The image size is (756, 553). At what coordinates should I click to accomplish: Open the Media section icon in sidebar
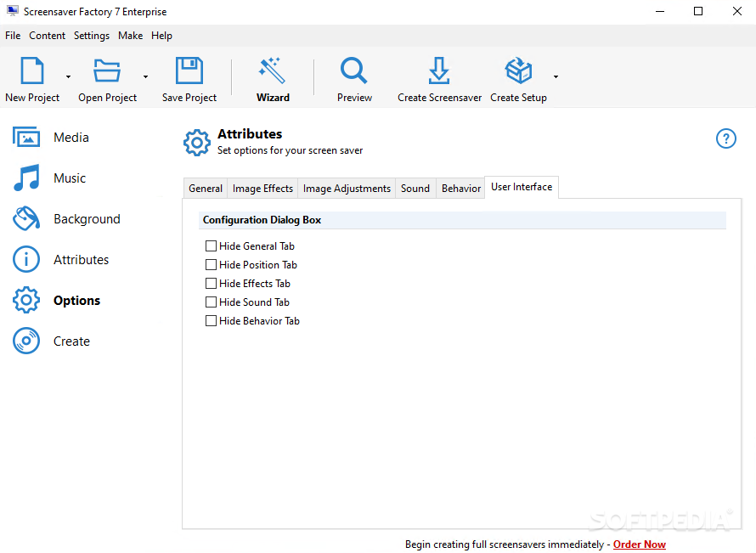pyautogui.click(x=26, y=137)
